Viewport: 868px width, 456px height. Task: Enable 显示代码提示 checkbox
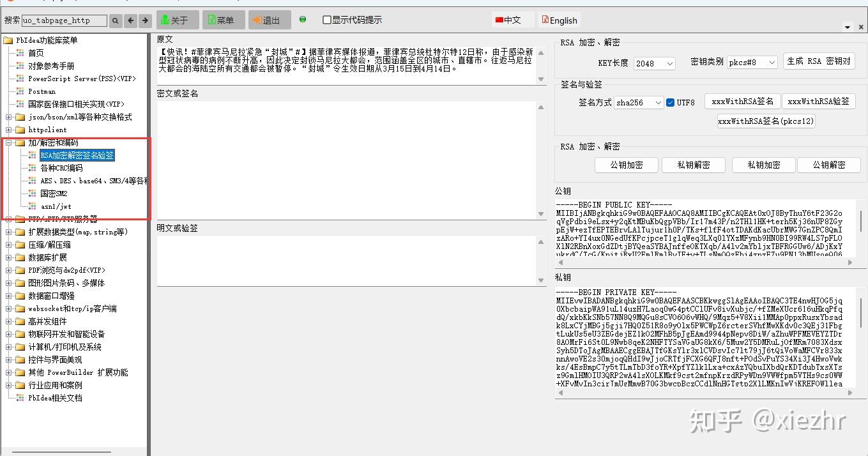(327, 20)
